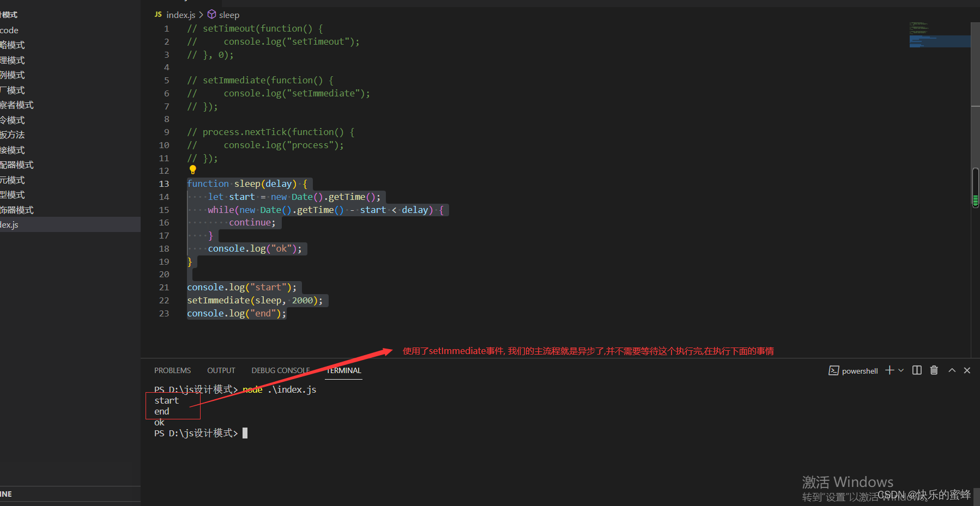Screen dimensions: 980x506
Task: Click sleep in the breadcrumb
Action: (229, 15)
